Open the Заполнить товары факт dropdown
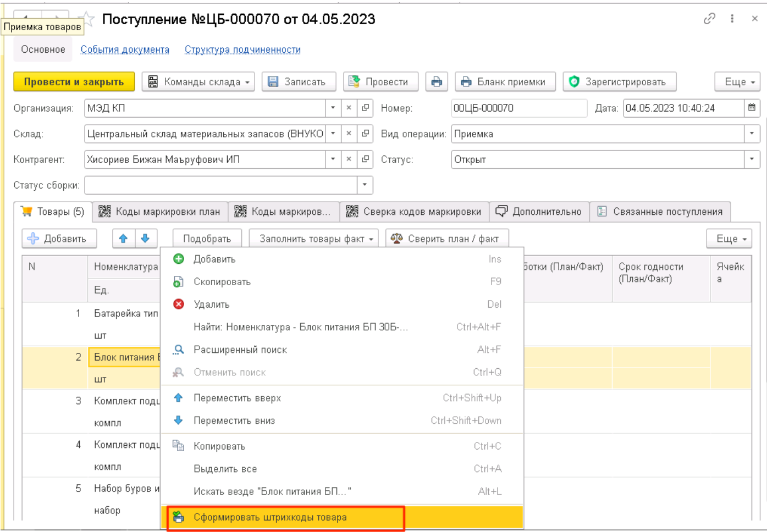Screen dimensions: 767x532 coord(314,239)
